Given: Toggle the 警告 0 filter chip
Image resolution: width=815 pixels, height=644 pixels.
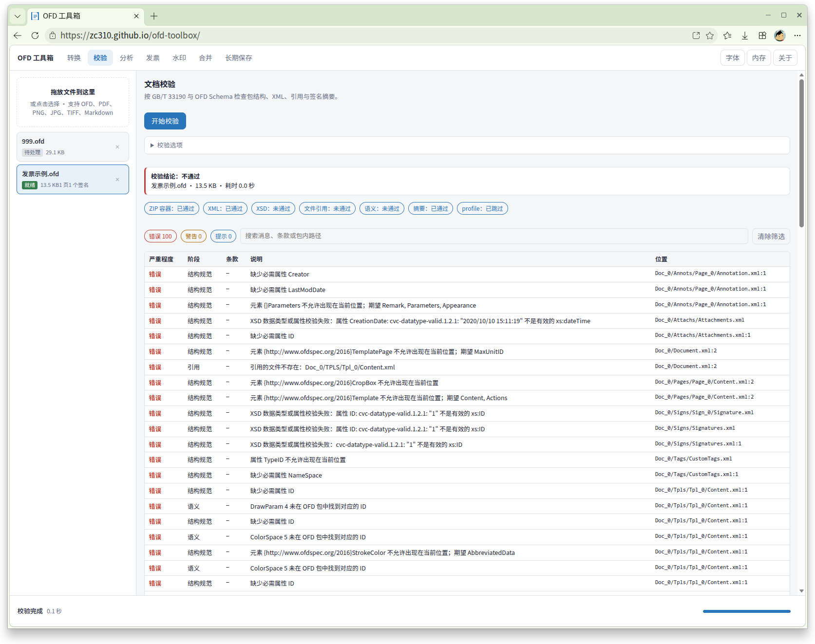Looking at the screenshot, I should tap(193, 237).
